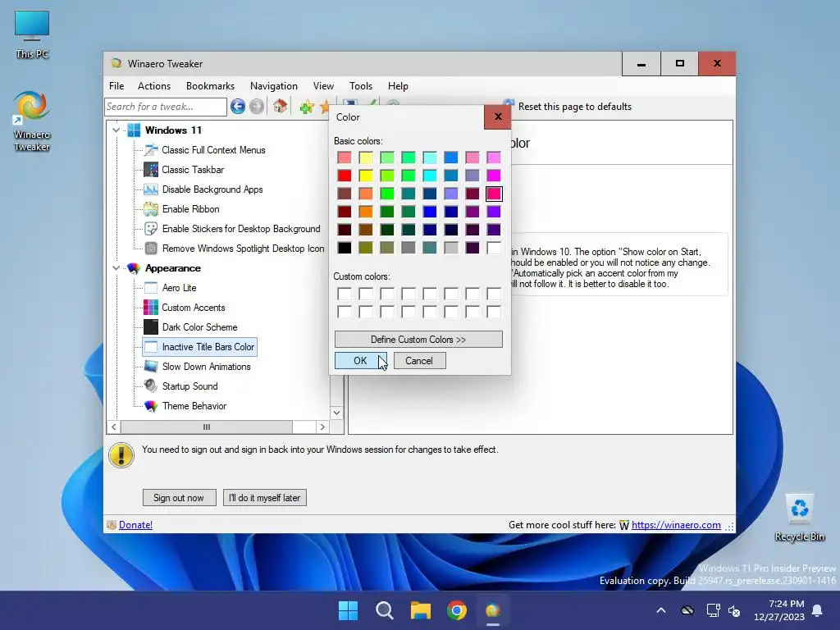The image size is (840, 630).
Task: Confirm color with OK button
Action: (361, 361)
